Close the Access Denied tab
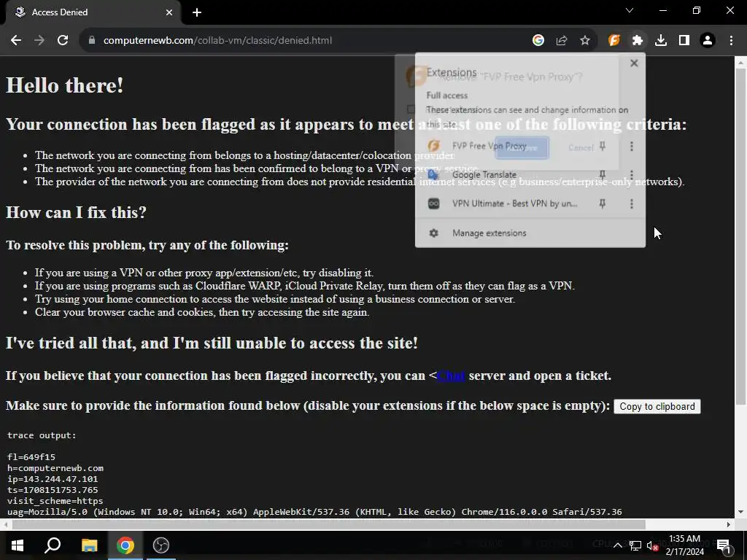 [x=169, y=12]
